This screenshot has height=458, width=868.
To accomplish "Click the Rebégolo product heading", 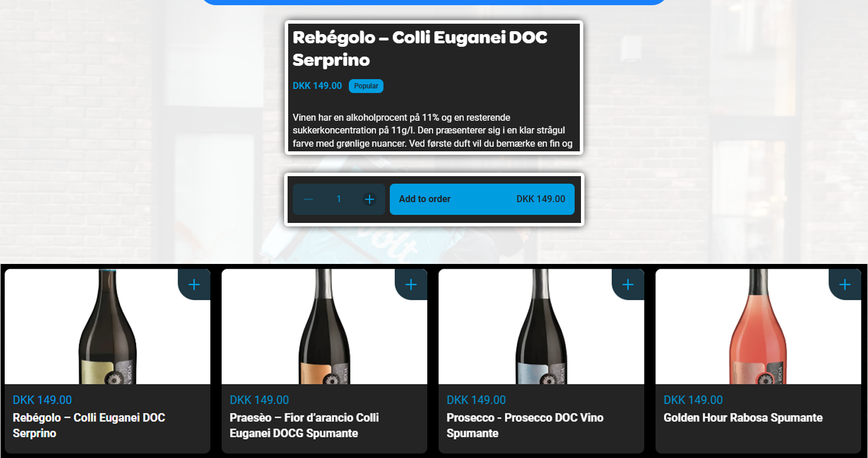I will tap(420, 49).
